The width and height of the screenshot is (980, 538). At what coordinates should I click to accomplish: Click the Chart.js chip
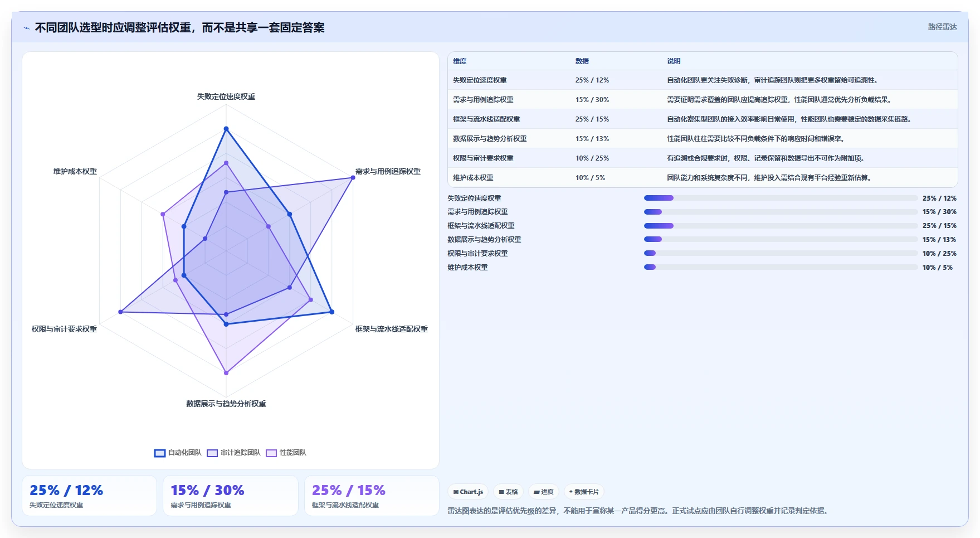pos(468,492)
